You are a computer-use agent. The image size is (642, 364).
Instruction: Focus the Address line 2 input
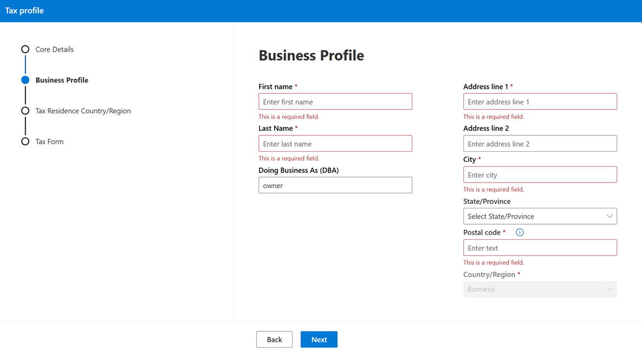coord(539,144)
